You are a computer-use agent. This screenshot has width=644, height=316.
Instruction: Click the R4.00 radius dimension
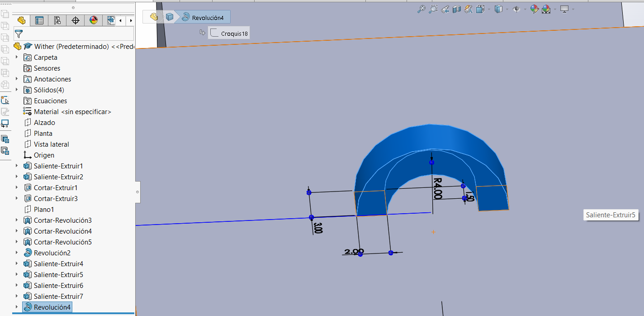pyautogui.click(x=437, y=188)
